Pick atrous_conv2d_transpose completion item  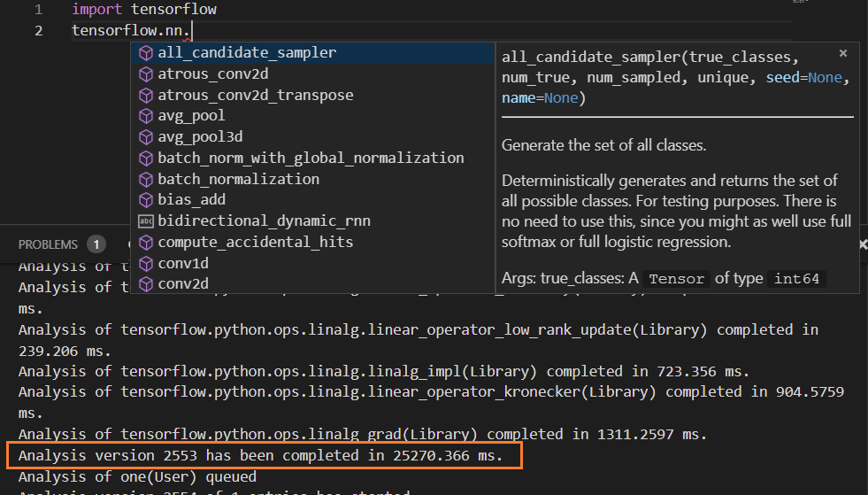(x=312, y=95)
